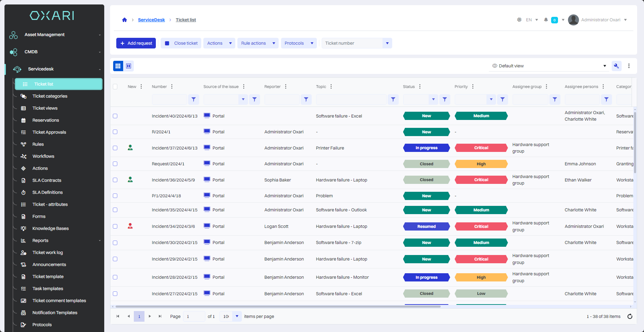Switch to column split view icon
The image size is (644, 332).
129,66
